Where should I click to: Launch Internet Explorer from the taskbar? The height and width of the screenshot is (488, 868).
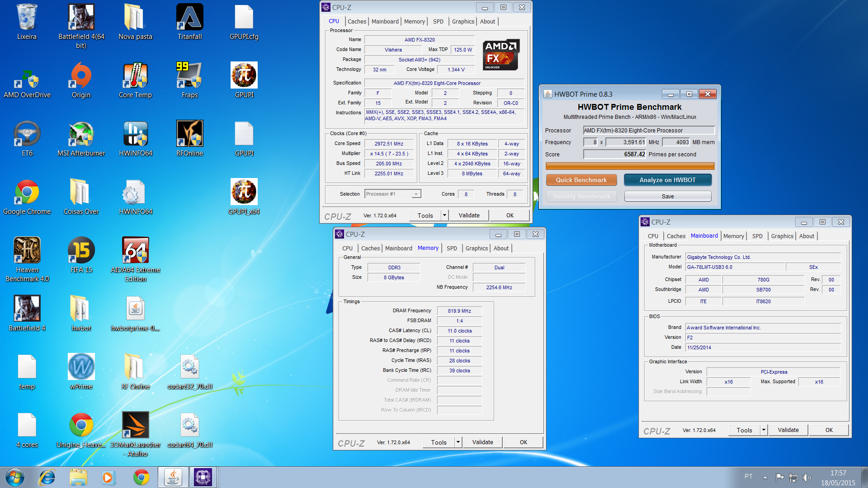click(47, 477)
